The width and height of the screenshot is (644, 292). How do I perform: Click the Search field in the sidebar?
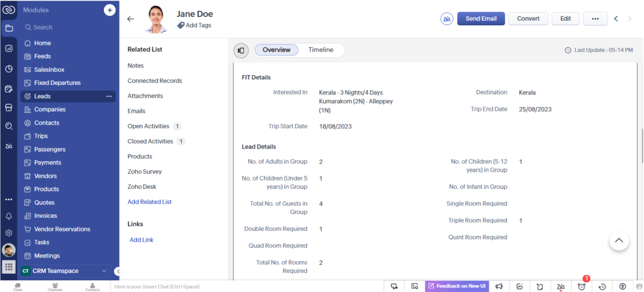pyautogui.click(x=63, y=27)
